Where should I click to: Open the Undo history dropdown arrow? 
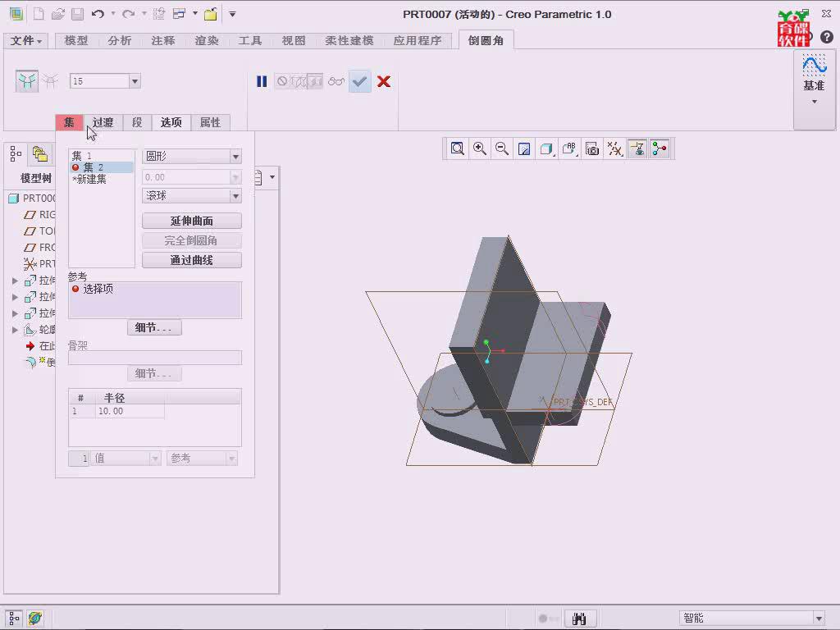(x=113, y=15)
